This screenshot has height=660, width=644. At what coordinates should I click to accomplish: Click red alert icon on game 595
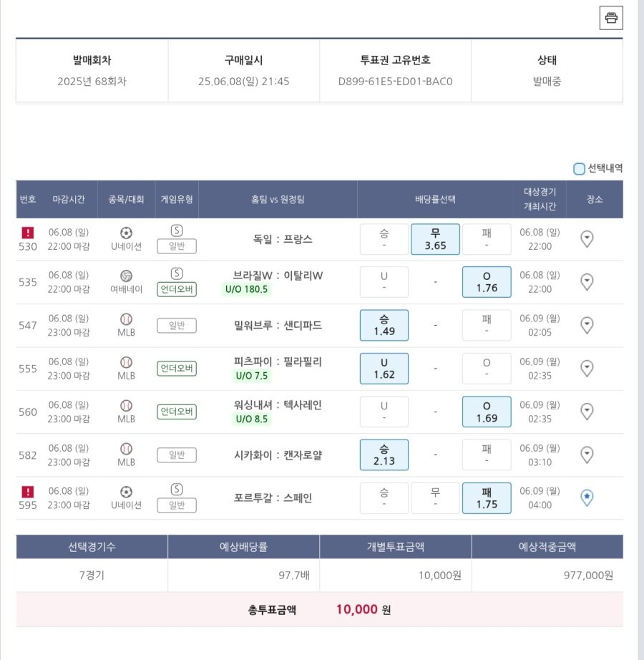tap(28, 491)
